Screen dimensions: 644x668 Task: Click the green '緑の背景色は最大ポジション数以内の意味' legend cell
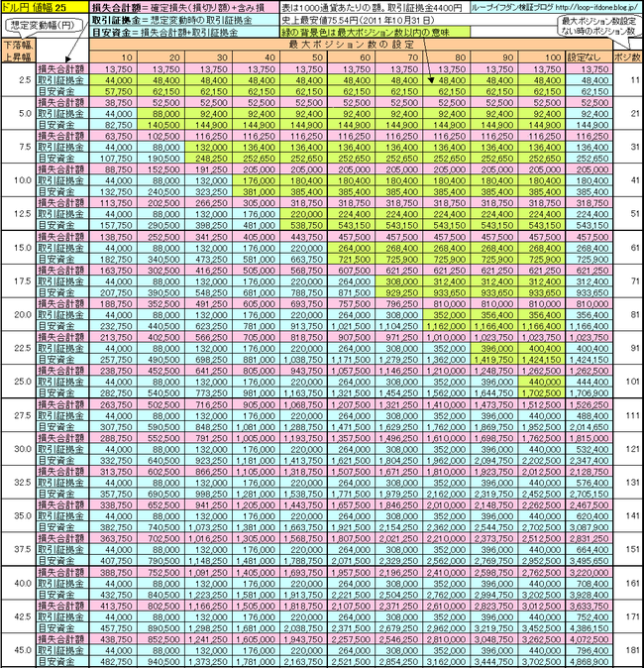[376, 32]
